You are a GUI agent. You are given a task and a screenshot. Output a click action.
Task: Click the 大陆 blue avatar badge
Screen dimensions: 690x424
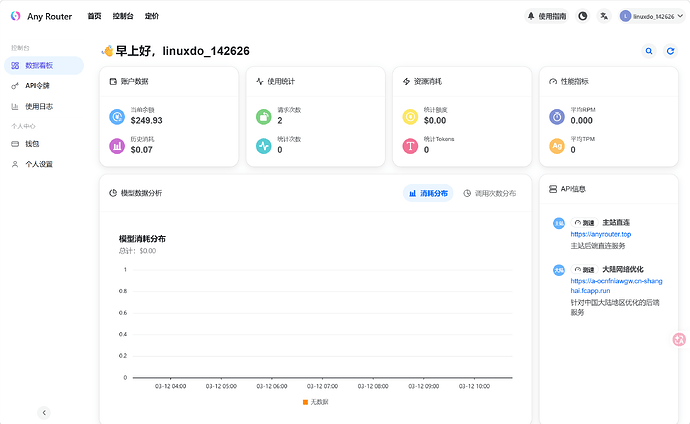pos(559,270)
